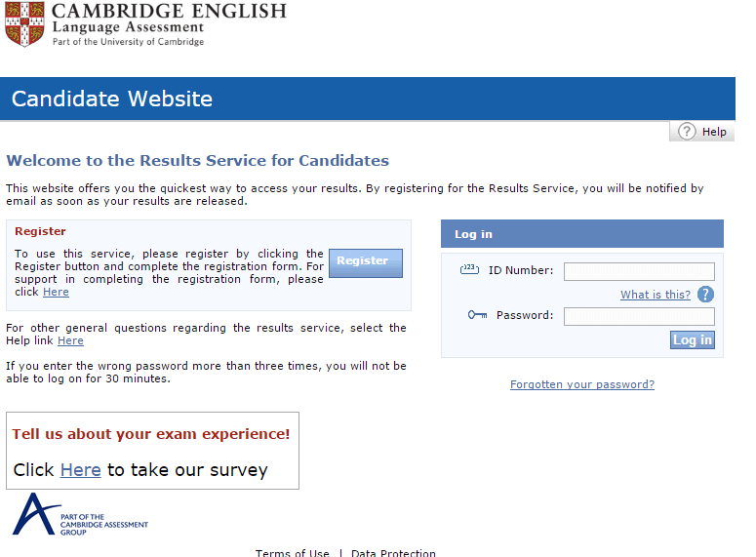The image size is (756, 557).
Task: Click the Log in panel header
Action: [582, 234]
